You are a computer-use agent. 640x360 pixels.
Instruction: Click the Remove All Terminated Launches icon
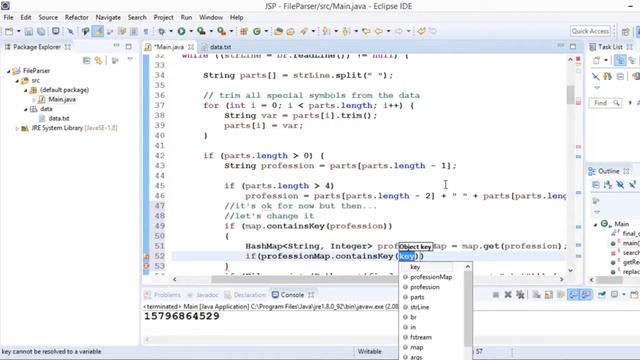click(520, 295)
